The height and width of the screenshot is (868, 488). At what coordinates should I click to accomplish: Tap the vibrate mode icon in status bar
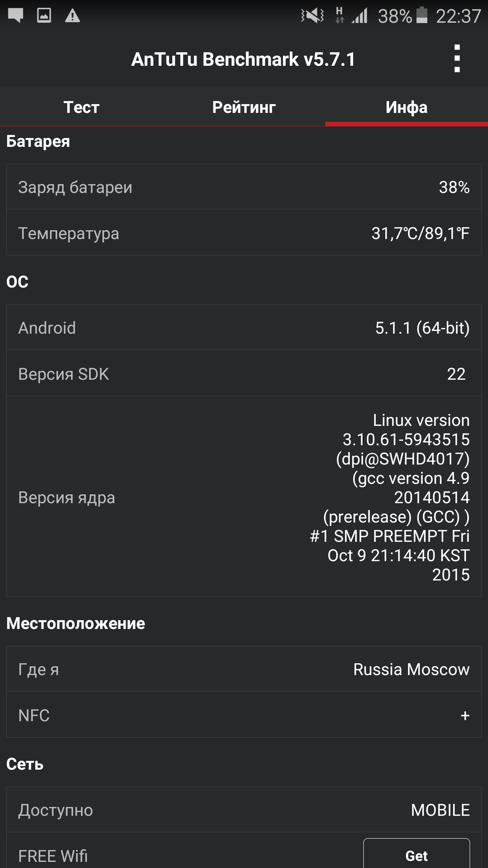(x=312, y=16)
